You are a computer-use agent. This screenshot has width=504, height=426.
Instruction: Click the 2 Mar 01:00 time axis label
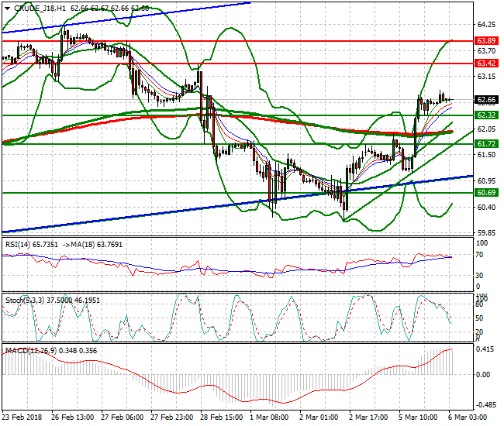coord(319,417)
